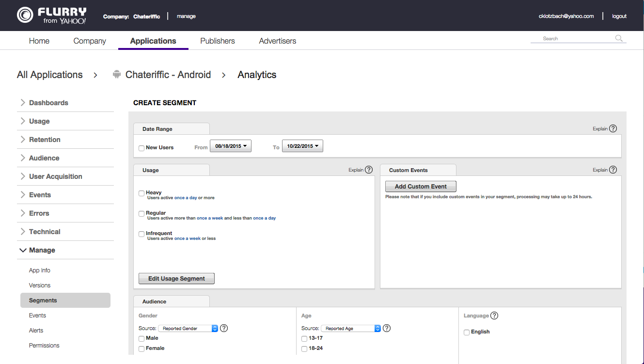Open the From date 08/18/2015 dropdown
Screen dimensions: 644x364
click(x=231, y=146)
